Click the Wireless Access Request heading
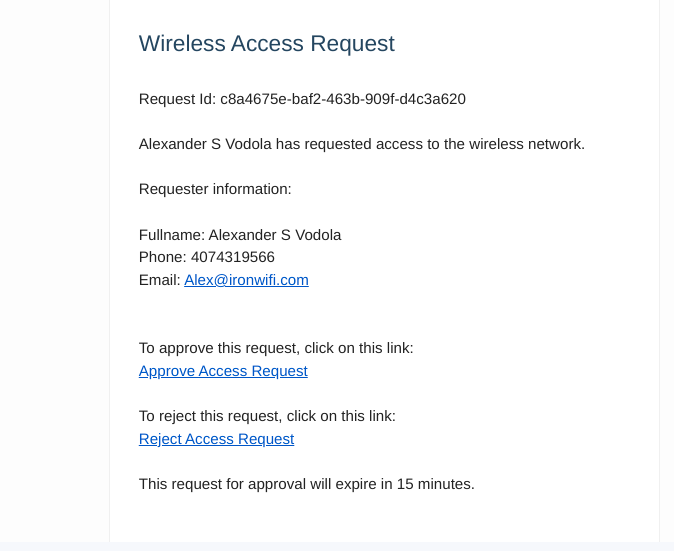 click(266, 44)
